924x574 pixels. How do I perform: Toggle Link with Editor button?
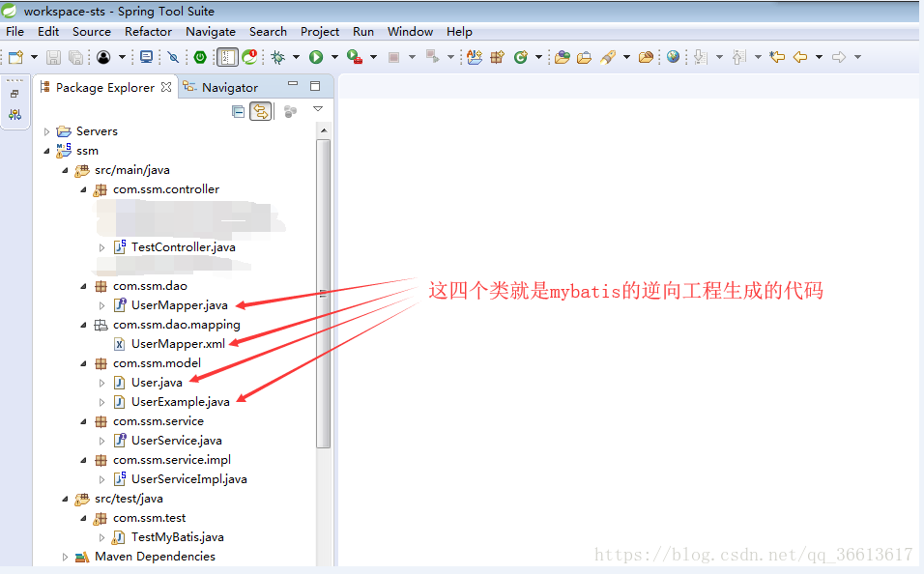click(x=260, y=111)
